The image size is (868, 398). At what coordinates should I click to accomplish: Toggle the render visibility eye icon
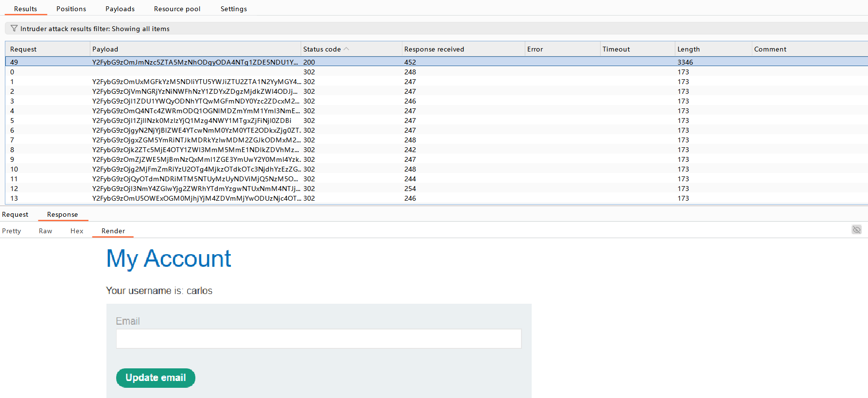tap(856, 229)
